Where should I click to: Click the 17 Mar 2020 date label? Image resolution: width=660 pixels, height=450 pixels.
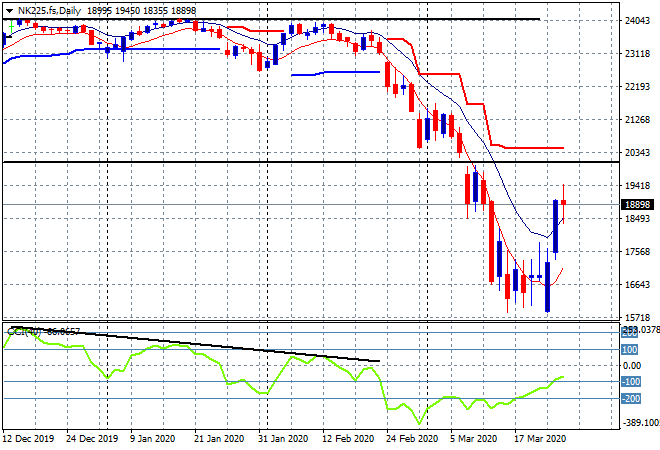[540, 439]
